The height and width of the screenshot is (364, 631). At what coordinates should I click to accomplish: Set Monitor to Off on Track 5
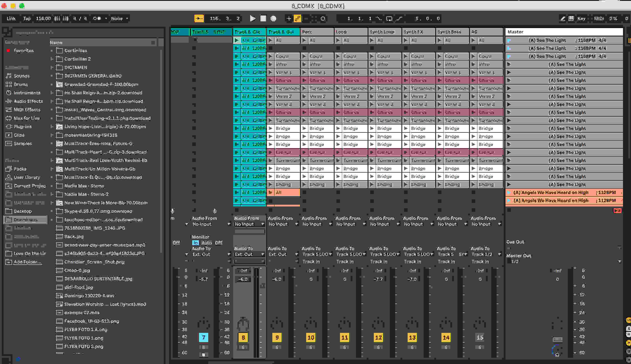[218, 243]
